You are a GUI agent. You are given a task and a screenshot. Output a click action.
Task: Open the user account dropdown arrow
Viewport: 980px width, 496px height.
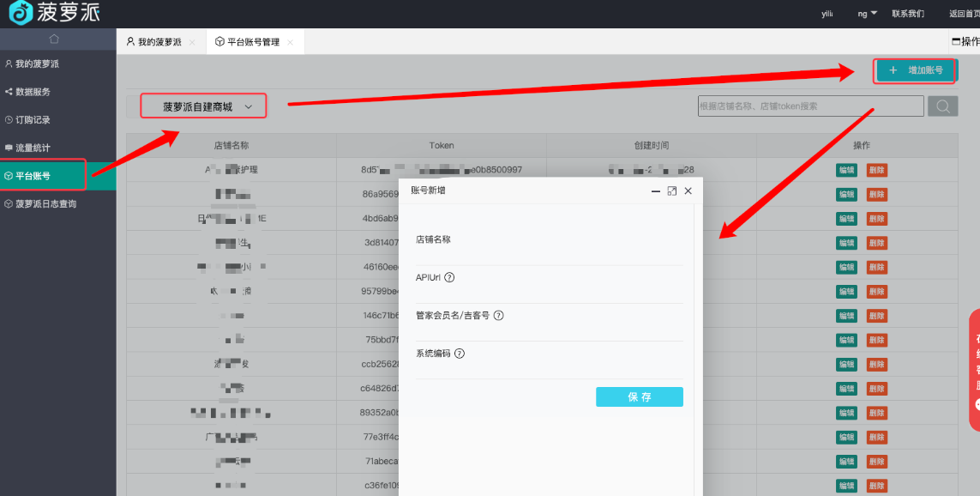874,13
